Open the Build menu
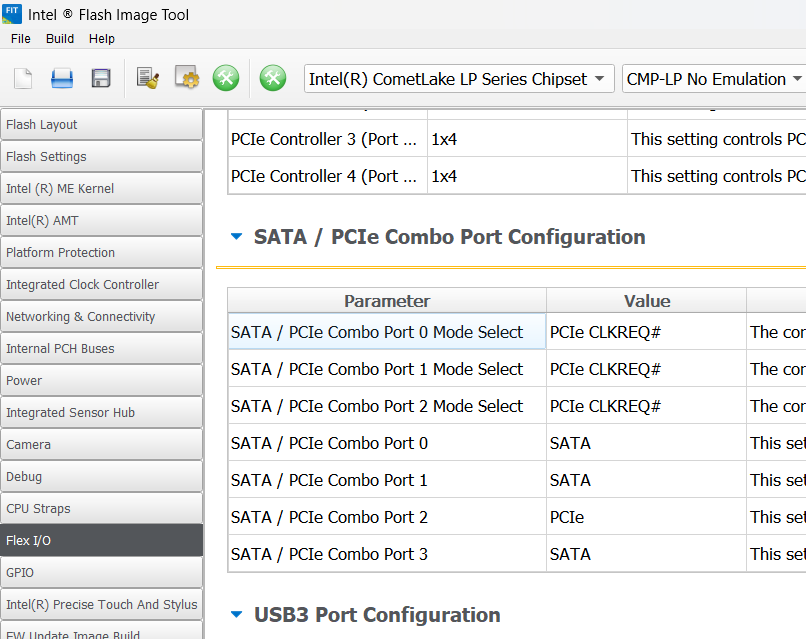 point(60,39)
